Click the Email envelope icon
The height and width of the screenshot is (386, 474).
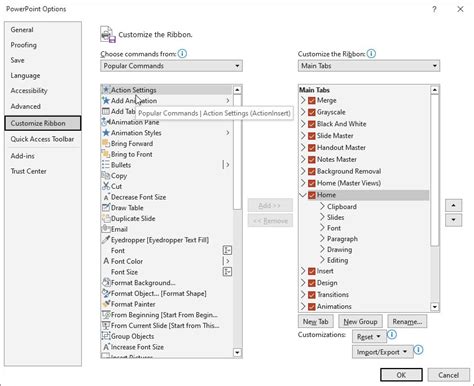click(x=106, y=229)
